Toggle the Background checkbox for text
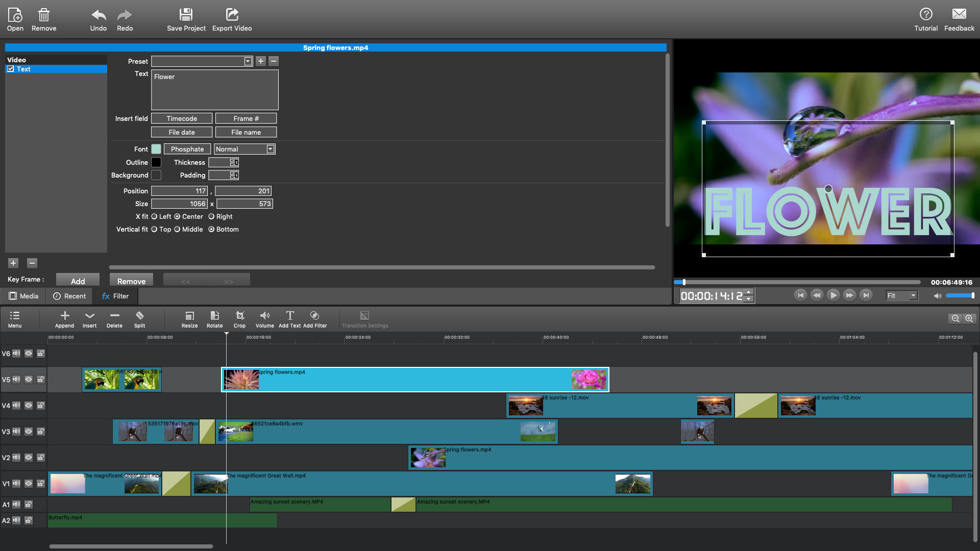The height and width of the screenshot is (551, 980). [x=156, y=175]
